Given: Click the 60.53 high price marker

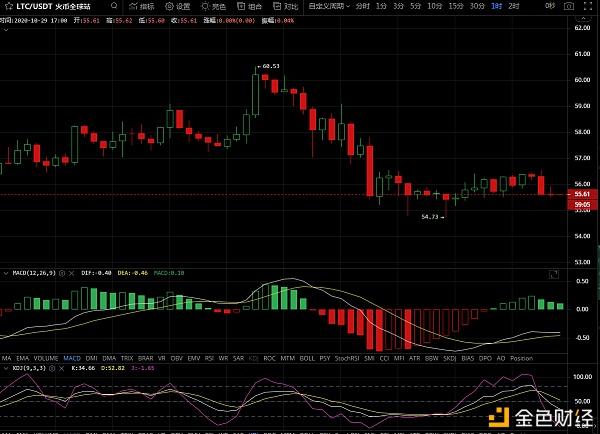Looking at the screenshot, I should point(268,67).
